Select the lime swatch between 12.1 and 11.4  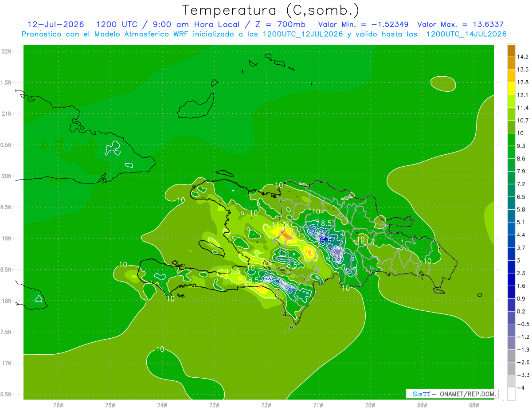click(511, 102)
